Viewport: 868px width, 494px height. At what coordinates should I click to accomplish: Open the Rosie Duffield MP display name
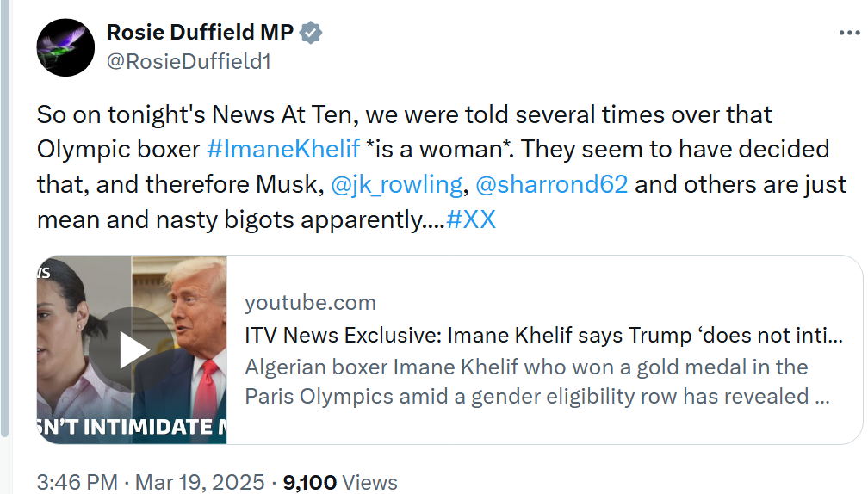200,34
